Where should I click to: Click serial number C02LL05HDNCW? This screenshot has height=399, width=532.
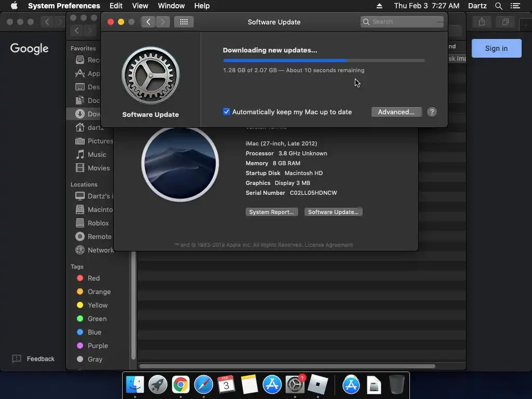pyautogui.click(x=313, y=193)
